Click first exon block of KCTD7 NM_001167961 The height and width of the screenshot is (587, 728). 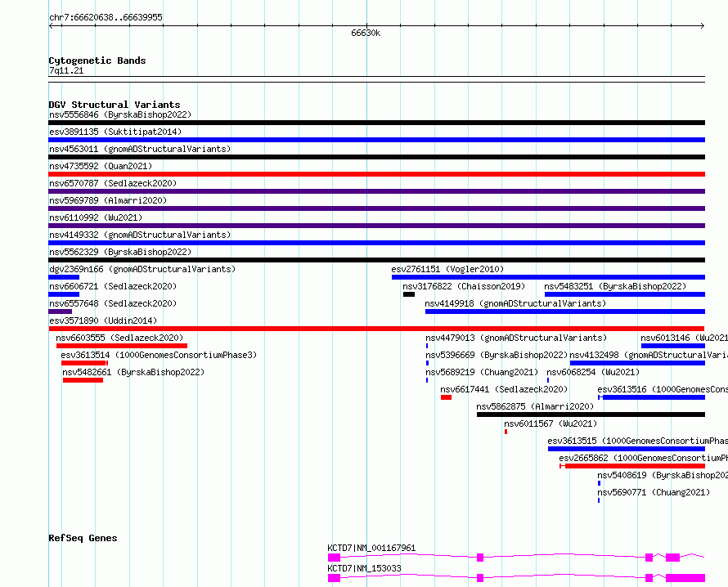(x=334, y=558)
